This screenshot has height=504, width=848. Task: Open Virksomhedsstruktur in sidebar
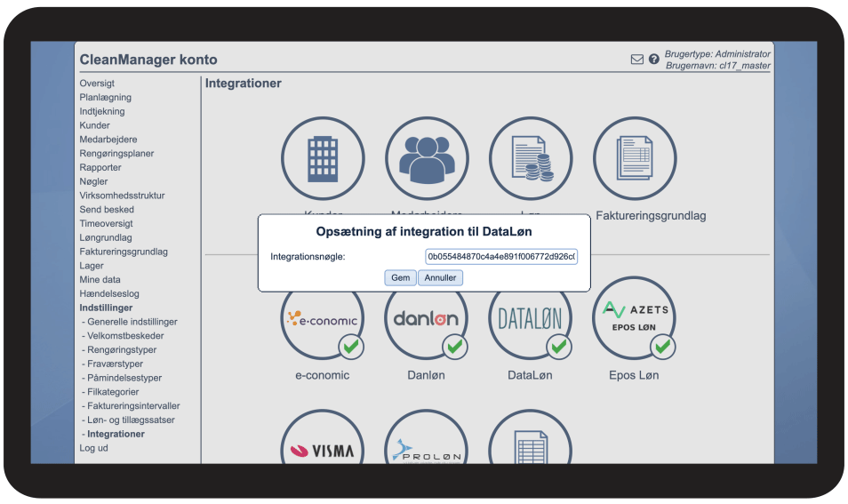coord(123,196)
